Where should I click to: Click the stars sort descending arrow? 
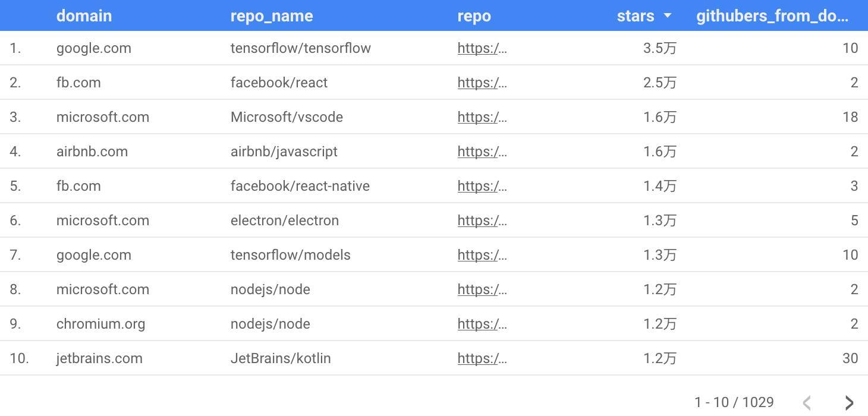[668, 16]
